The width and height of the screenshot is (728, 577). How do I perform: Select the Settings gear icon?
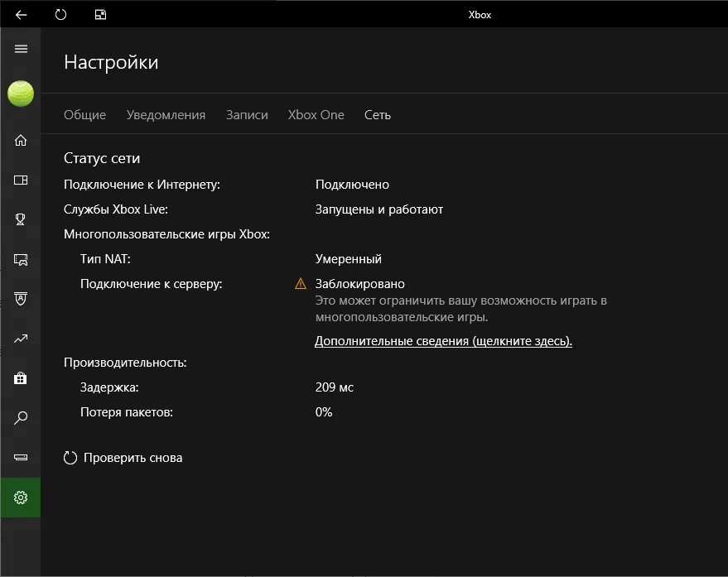pos(21,498)
